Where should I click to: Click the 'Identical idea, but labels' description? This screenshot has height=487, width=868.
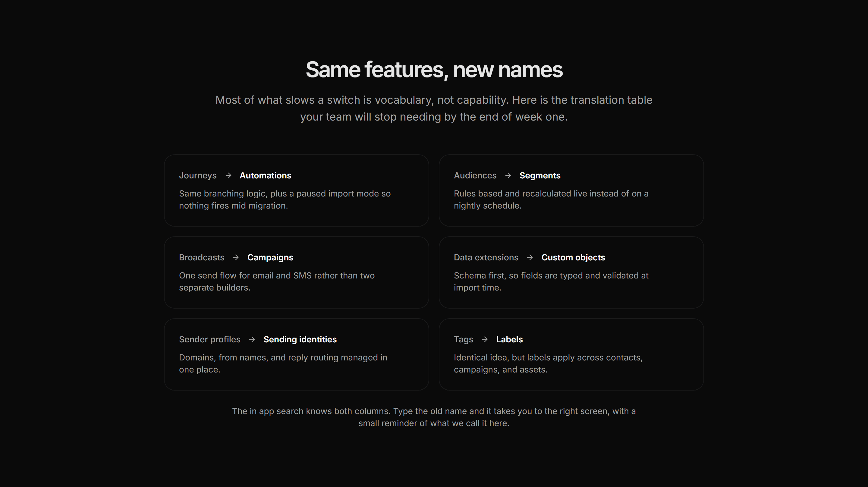click(548, 363)
